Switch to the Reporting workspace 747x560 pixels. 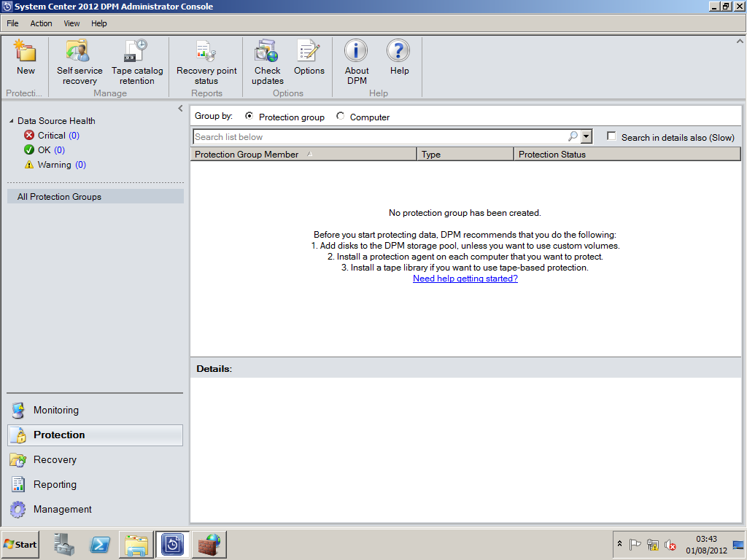pyautogui.click(x=95, y=484)
